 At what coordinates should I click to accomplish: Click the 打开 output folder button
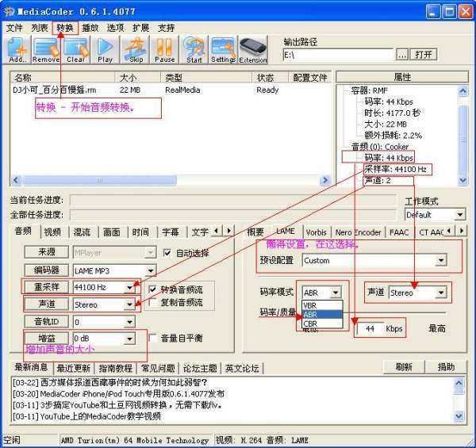pyautogui.click(x=424, y=55)
